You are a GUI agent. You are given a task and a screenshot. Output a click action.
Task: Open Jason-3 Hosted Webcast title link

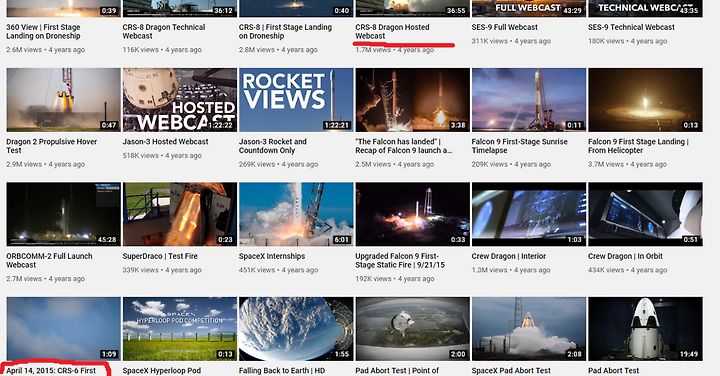coord(165,141)
